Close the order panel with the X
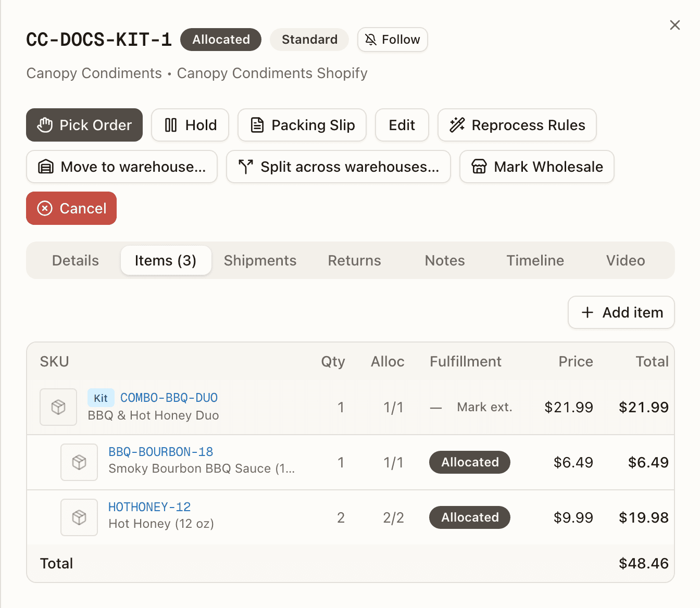 [x=675, y=25]
